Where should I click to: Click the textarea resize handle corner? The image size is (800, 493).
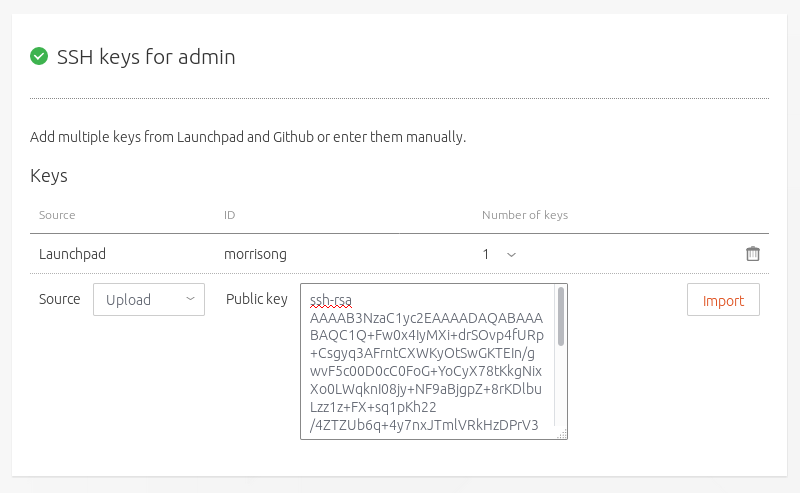562,434
